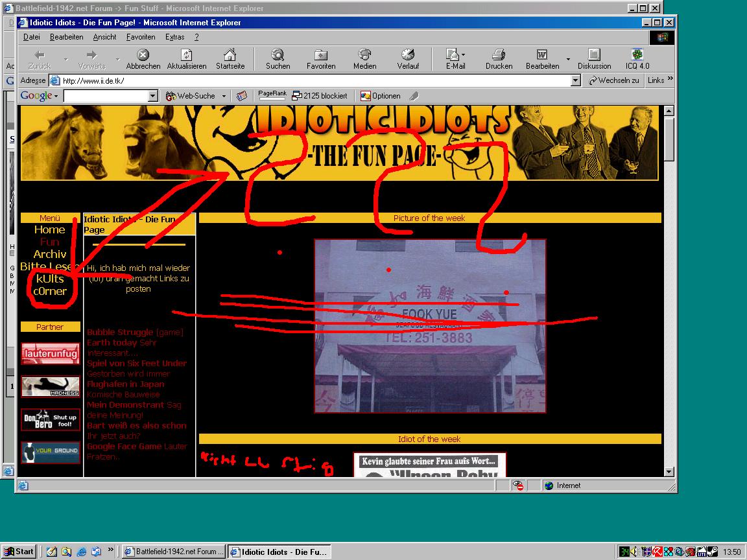Open the Zurück history dropdown arrow
This screenshot has width=747, height=560.
65,60
